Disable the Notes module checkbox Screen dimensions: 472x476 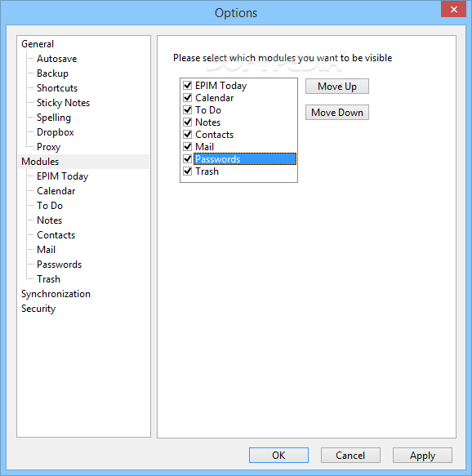click(x=188, y=122)
